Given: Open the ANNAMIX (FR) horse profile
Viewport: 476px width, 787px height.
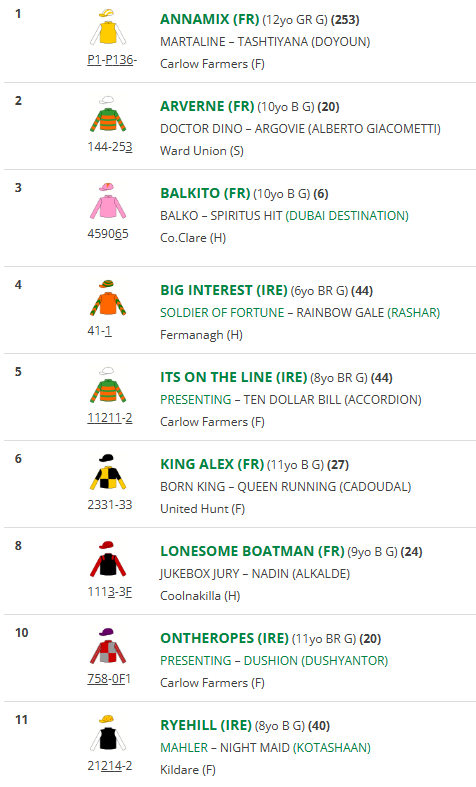Looking at the screenshot, I should tap(209, 20).
